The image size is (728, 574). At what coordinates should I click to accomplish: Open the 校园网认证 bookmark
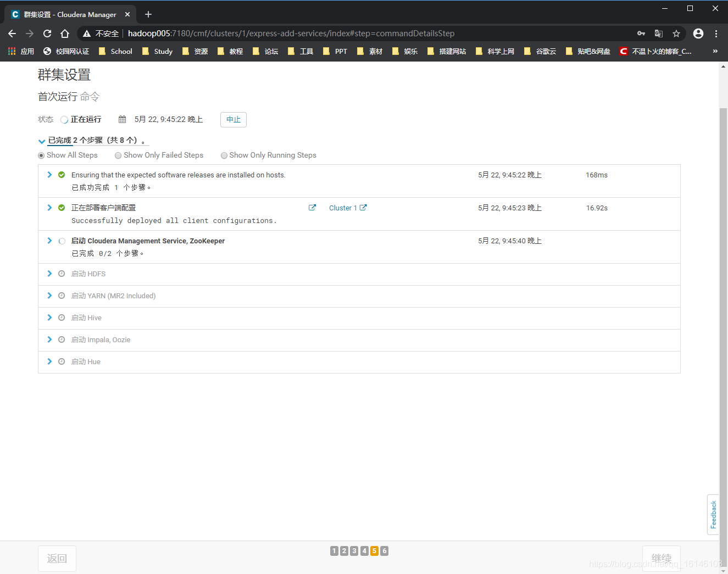tap(66, 51)
